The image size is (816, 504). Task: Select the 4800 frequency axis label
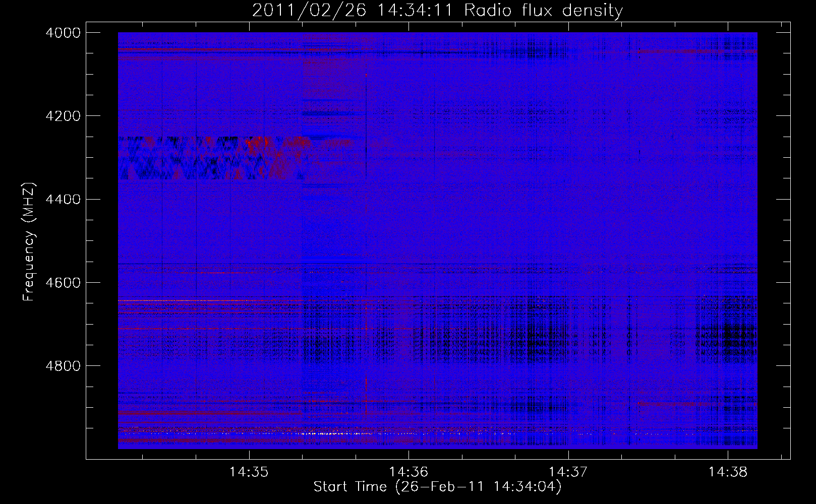click(x=63, y=365)
